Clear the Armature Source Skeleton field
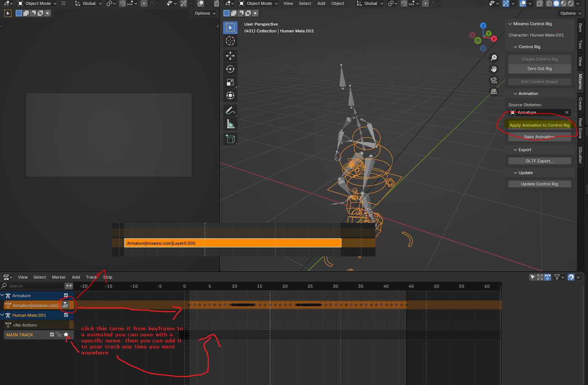The width and height of the screenshot is (588, 385). point(567,112)
